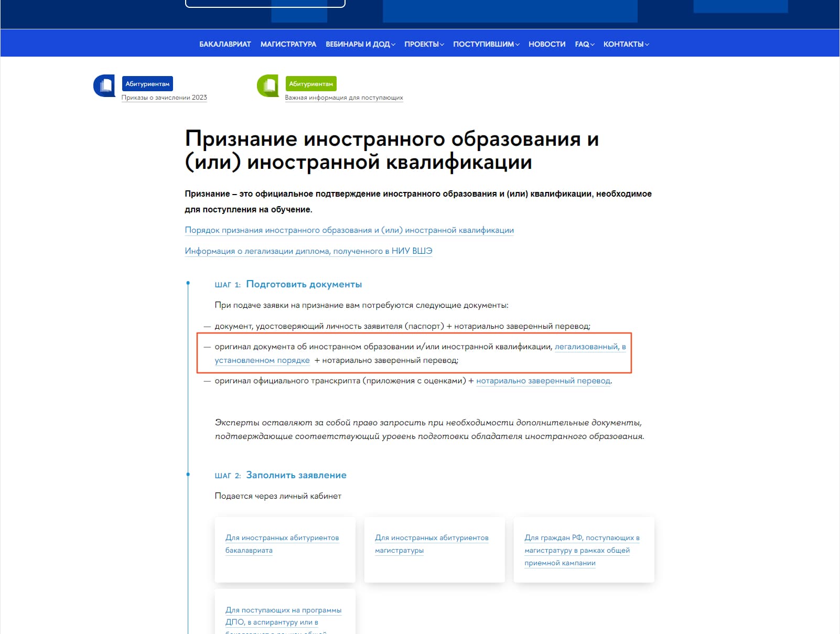840x634 pixels.
Task: Click the Подается через личный кабинет text
Action: coord(278,496)
